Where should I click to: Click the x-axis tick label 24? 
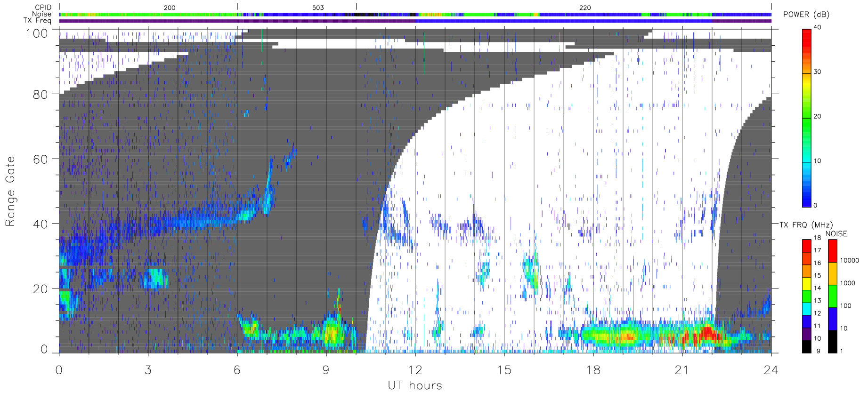click(x=771, y=370)
